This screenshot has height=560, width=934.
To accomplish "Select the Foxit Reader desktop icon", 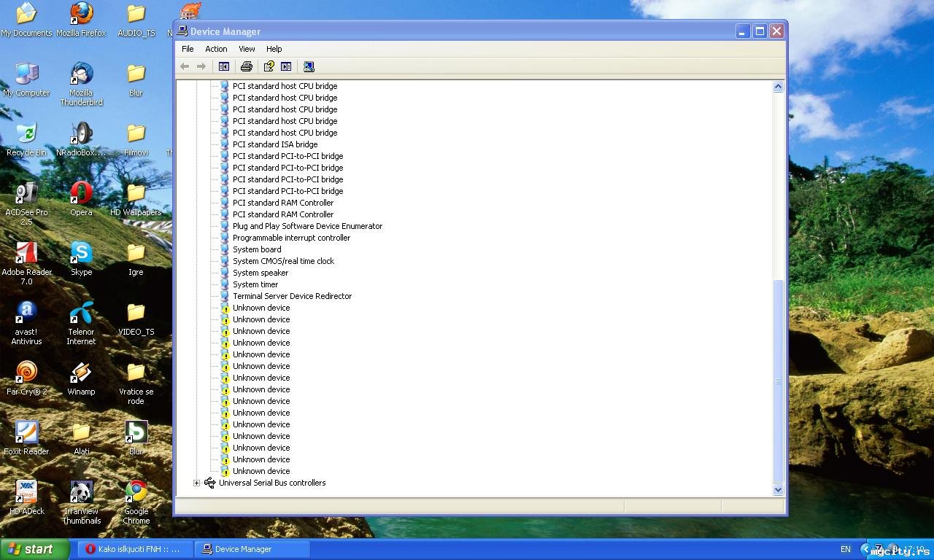I will coord(26,438).
